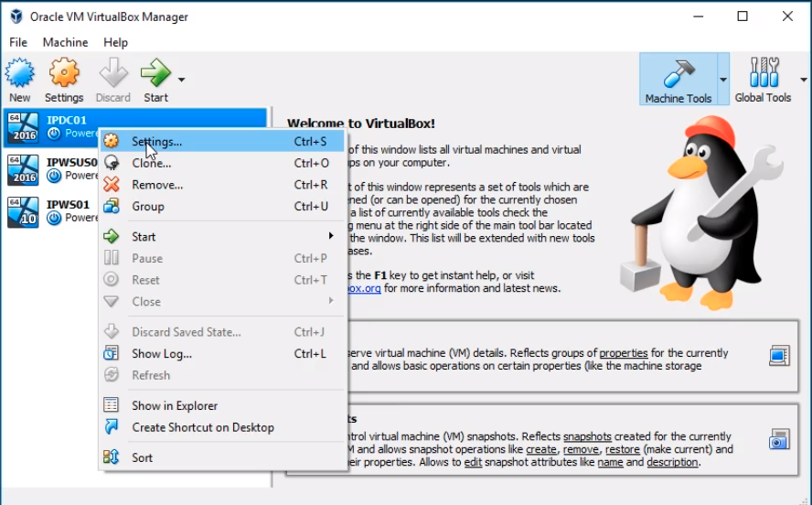The image size is (812, 505).
Task: Expand the Start submenu in the context menu
Action: coord(330,236)
